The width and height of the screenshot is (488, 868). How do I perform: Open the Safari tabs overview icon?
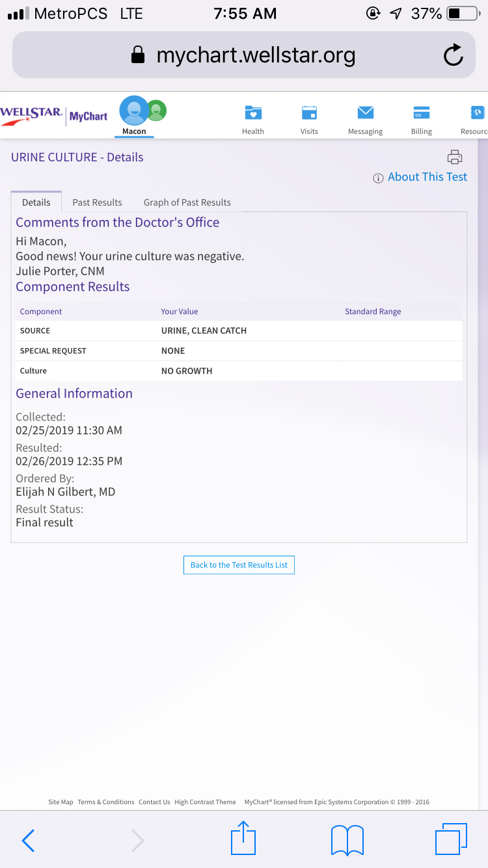[450, 839]
